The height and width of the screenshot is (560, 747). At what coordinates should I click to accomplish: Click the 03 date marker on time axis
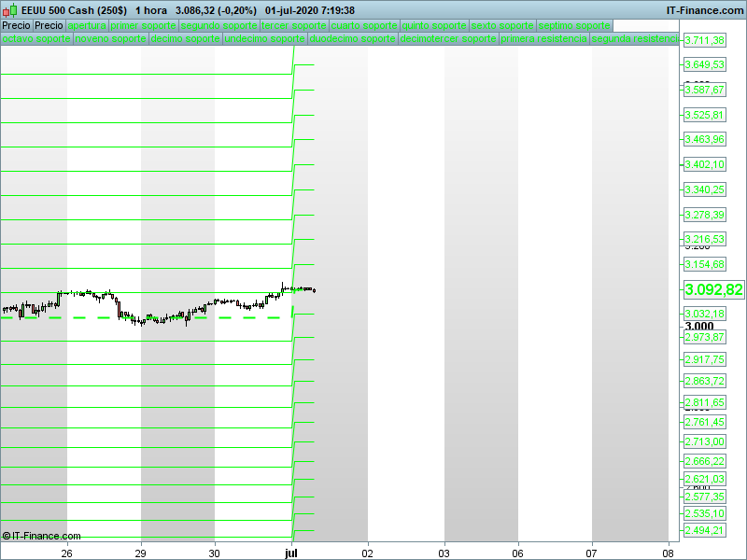point(444,553)
